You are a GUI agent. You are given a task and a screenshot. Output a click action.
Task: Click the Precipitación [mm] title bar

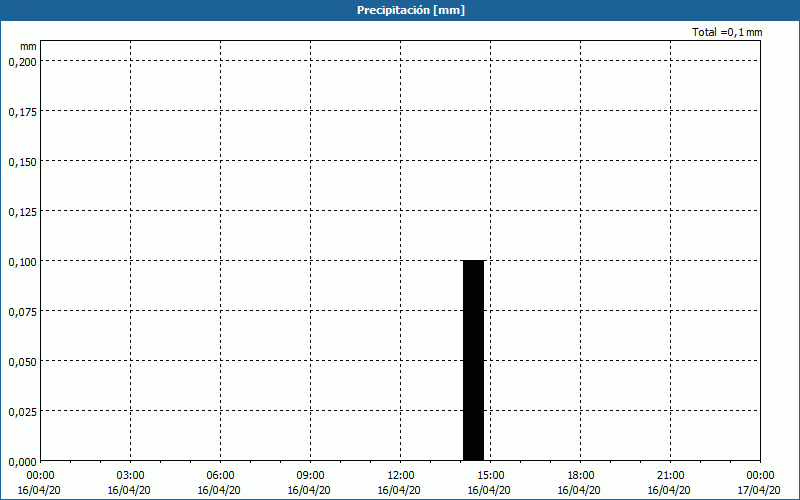(400, 10)
